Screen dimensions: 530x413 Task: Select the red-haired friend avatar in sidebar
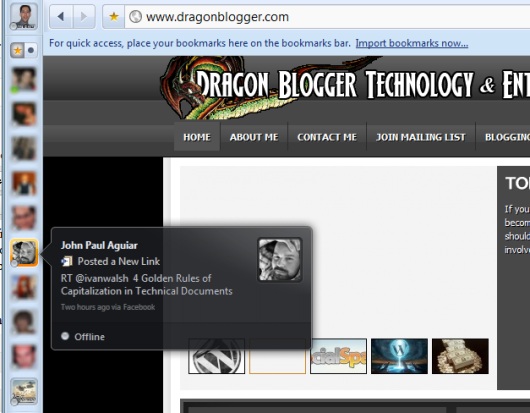pyautogui.click(x=24, y=287)
